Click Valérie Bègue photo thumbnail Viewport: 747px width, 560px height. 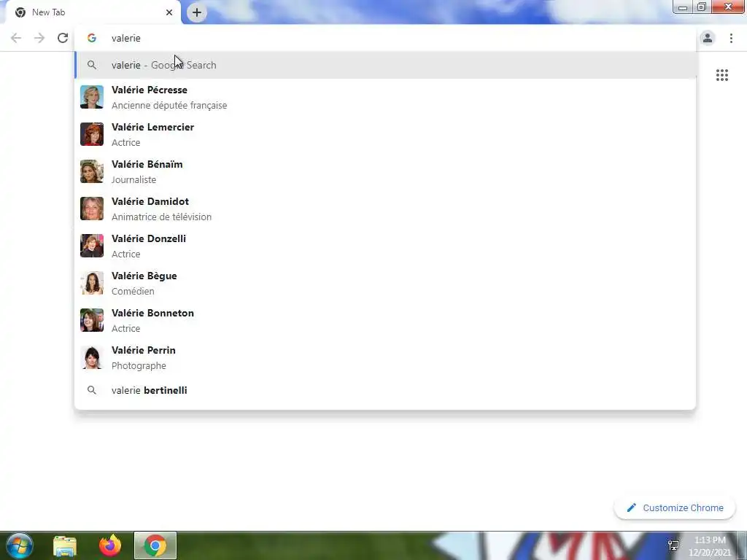[x=91, y=283]
